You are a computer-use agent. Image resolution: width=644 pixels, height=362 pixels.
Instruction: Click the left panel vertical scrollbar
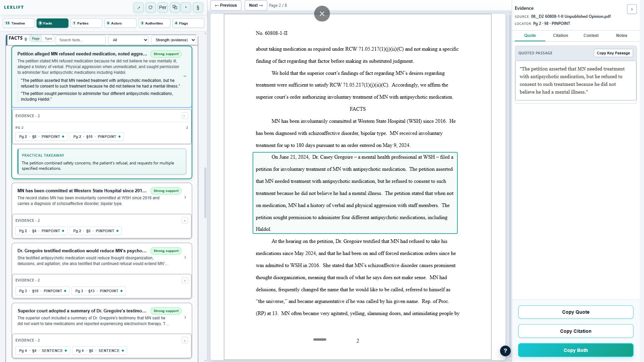pyautogui.click(x=205, y=193)
